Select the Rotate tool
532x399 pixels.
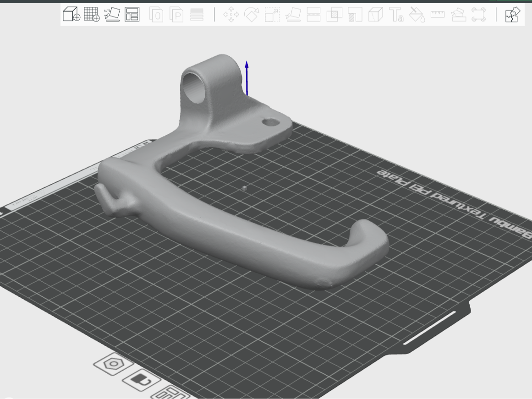(x=252, y=15)
